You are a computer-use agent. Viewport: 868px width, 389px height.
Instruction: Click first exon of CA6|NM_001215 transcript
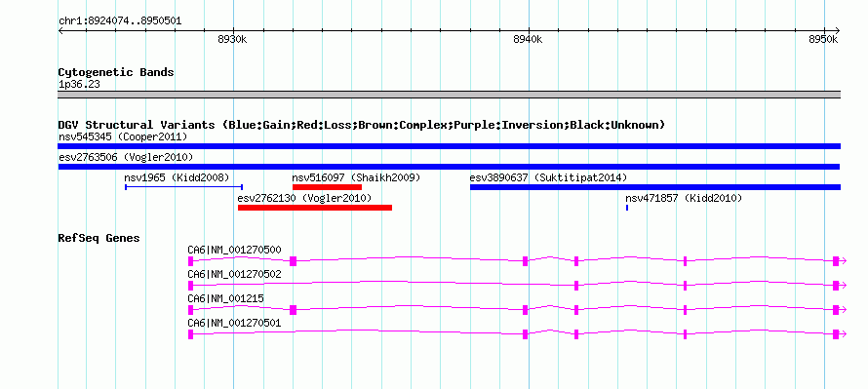[x=190, y=310]
